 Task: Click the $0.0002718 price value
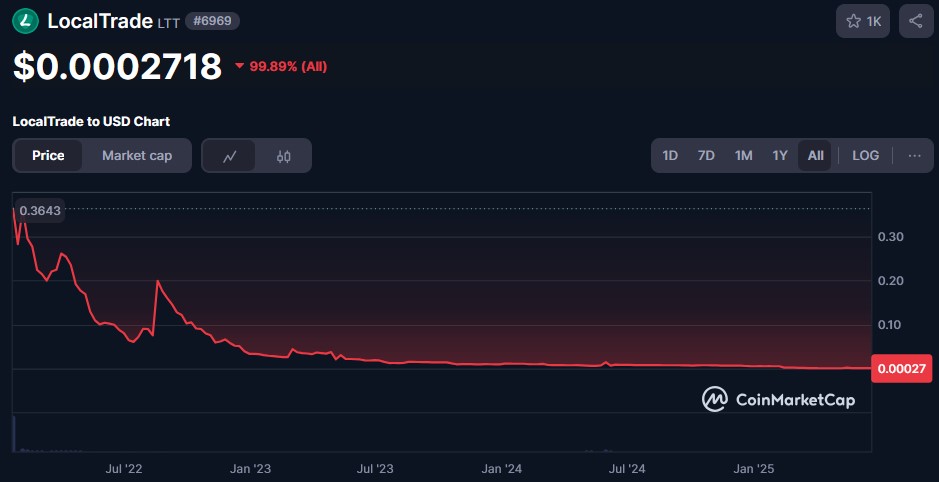coord(117,66)
